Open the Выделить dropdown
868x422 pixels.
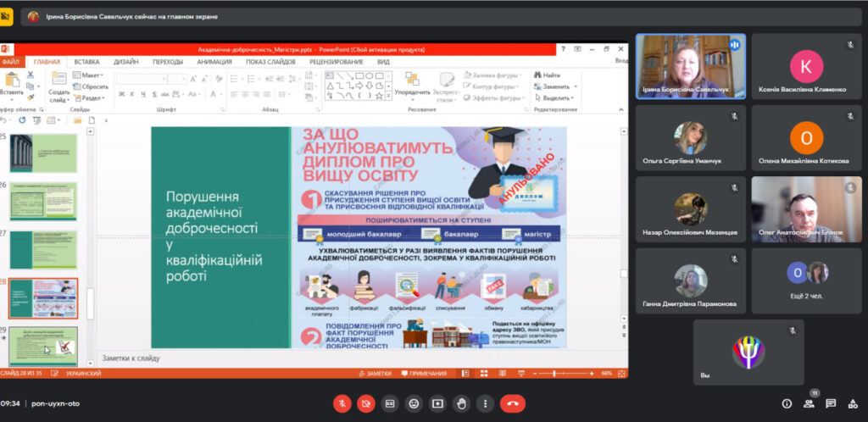coord(556,97)
